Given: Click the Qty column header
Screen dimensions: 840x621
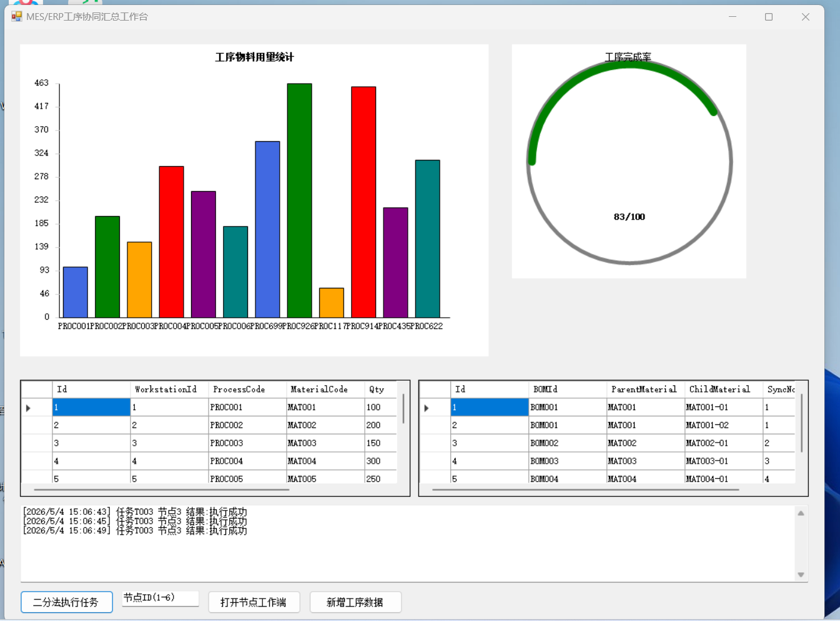Looking at the screenshot, I should tap(380, 389).
